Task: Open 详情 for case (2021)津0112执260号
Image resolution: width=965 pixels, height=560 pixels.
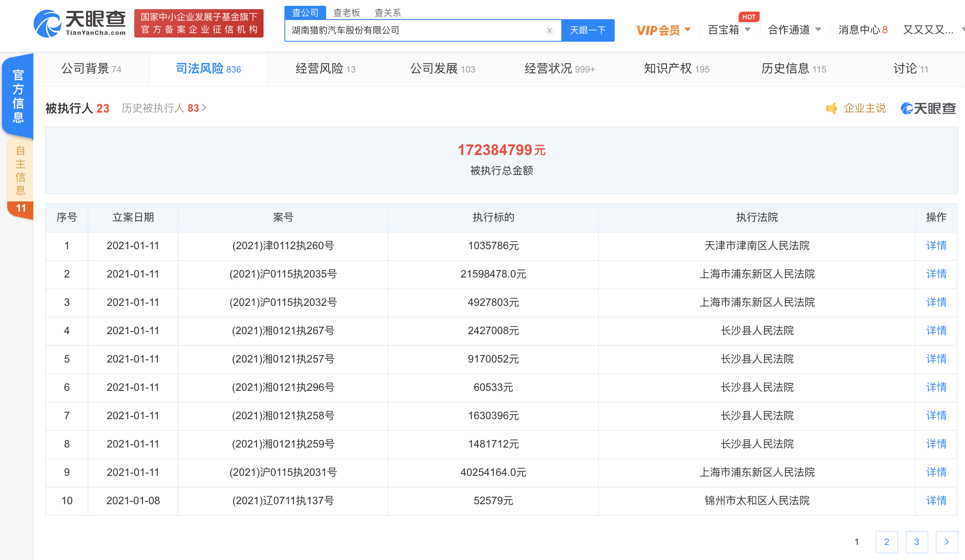Action: coord(936,246)
